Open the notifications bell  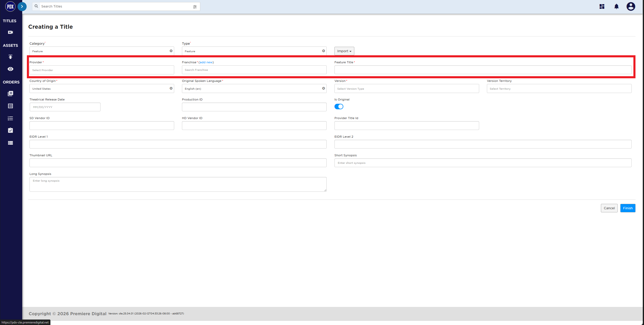(x=616, y=6)
